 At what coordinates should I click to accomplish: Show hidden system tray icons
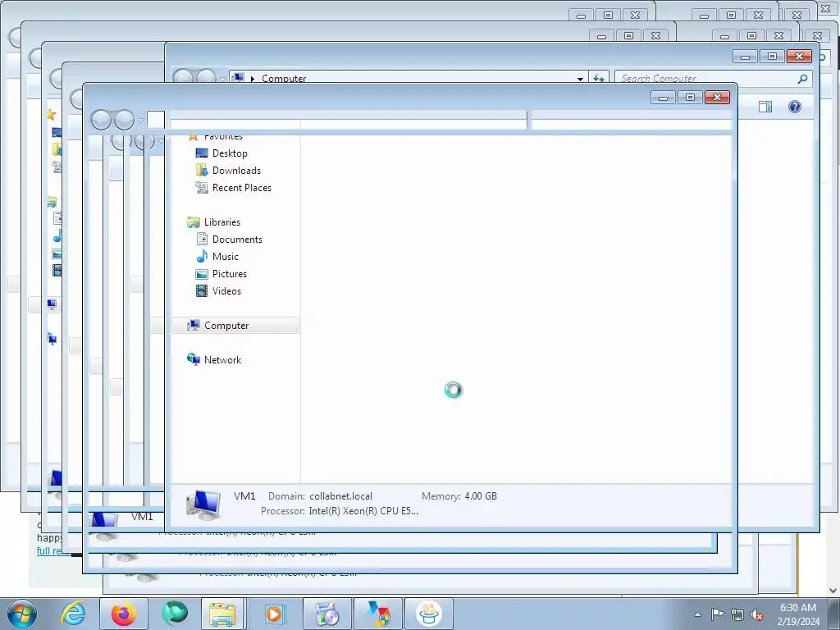point(697,614)
